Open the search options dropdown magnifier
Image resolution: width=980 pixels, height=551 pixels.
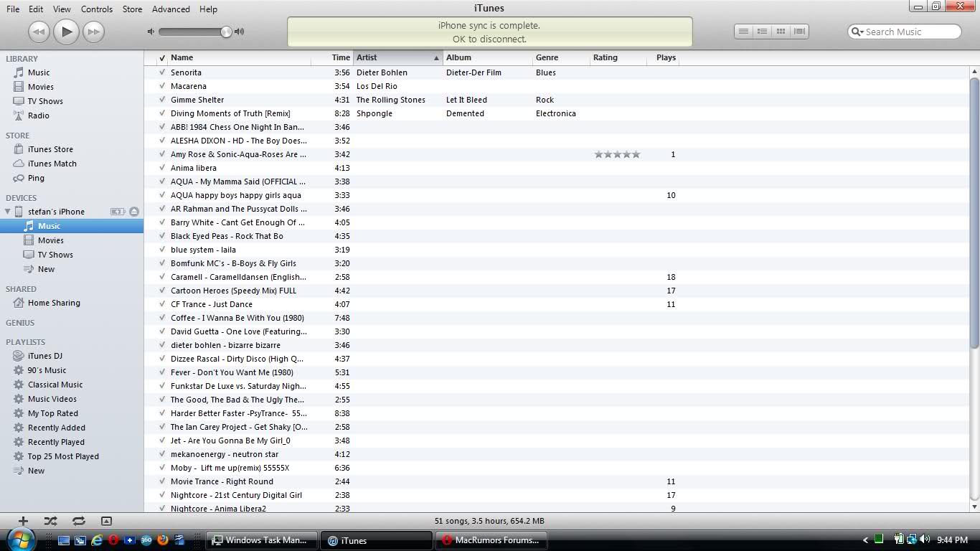[857, 32]
